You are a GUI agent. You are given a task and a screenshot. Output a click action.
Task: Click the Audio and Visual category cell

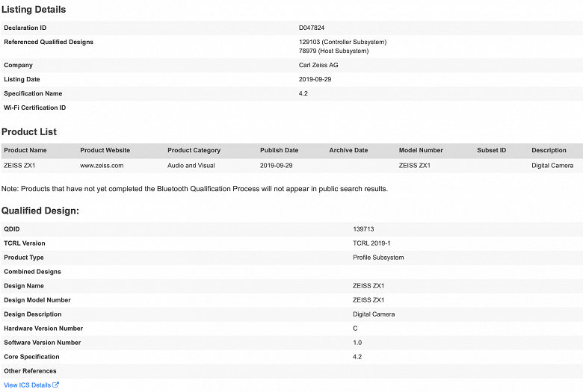click(x=191, y=165)
